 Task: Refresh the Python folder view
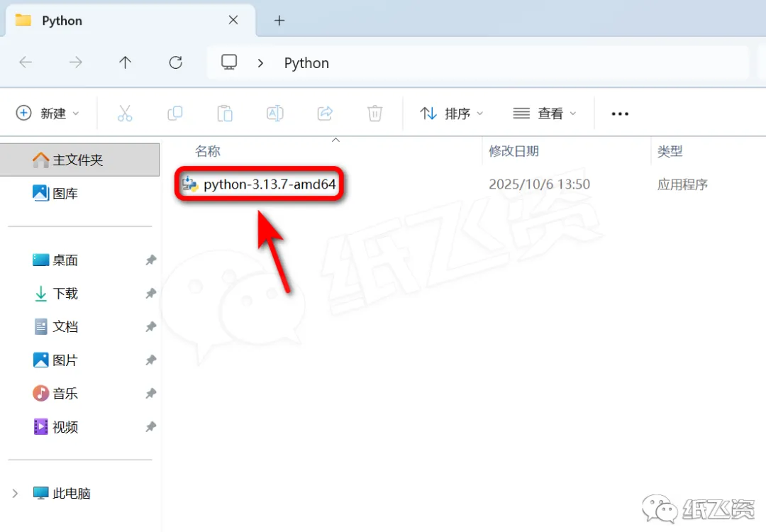tap(175, 62)
